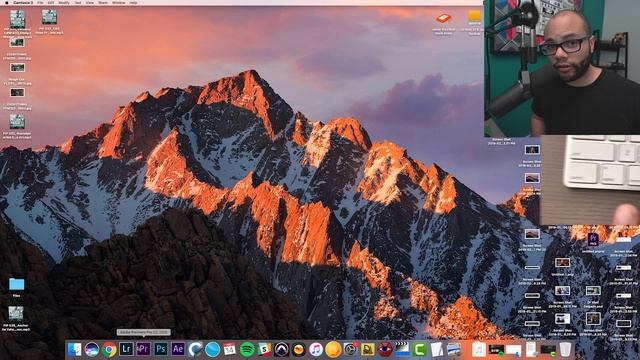This screenshot has width=640, height=360.
Task: Launch Adobe Premiere Pro from the dock
Action: pyautogui.click(x=143, y=349)
